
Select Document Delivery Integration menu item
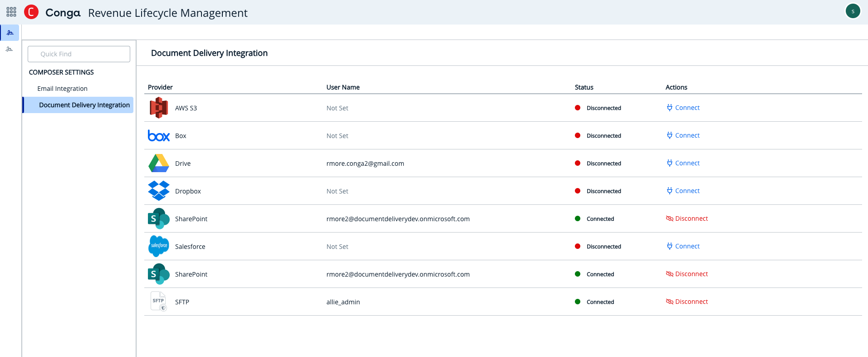pos(84,105)
